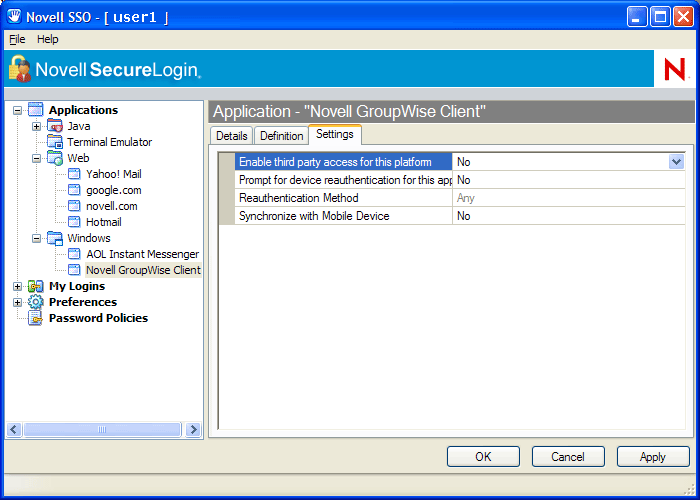
Task: Click the Terminal Emulator folder icon
Action: [x=55, y=142]
